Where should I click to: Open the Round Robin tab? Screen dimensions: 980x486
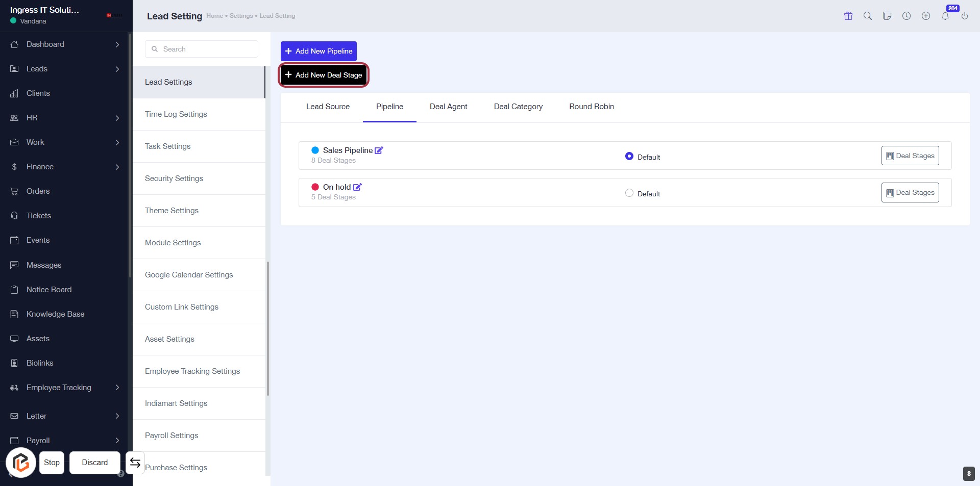click(592, 107)
